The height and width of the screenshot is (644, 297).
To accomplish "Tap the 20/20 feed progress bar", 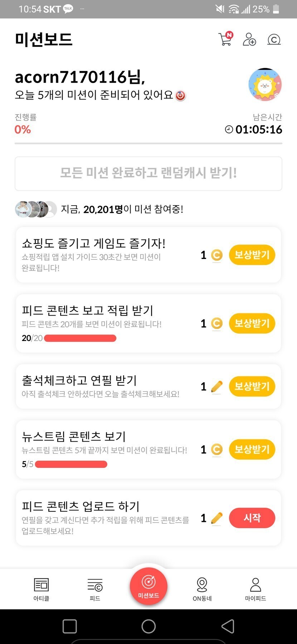I will coord(80,338).
